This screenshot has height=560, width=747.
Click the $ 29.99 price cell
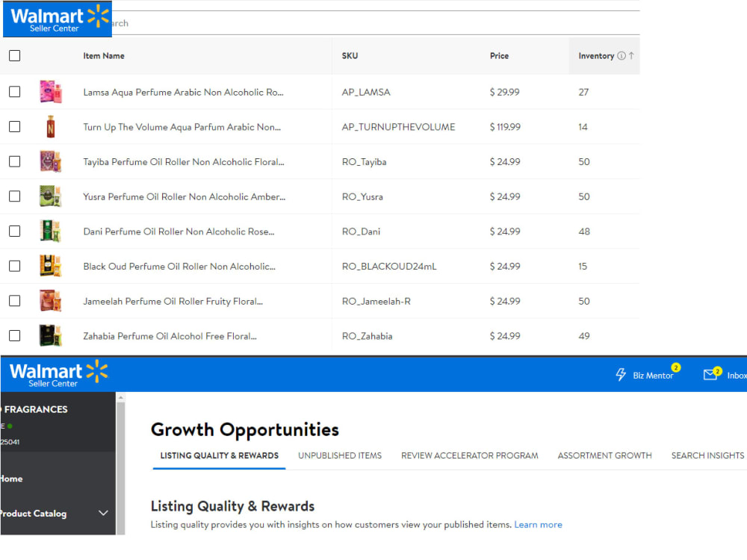pyautogui.click(x=504, y=92)
